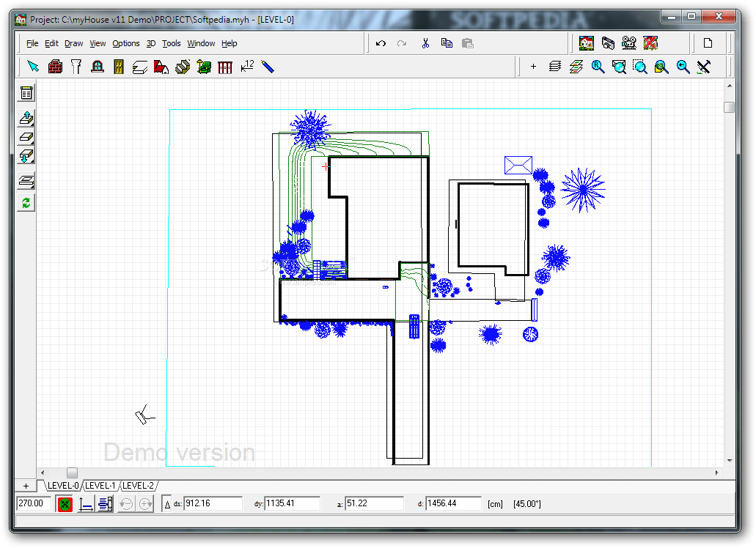Switch to the LEVEL-2 tab

(138, 486)
